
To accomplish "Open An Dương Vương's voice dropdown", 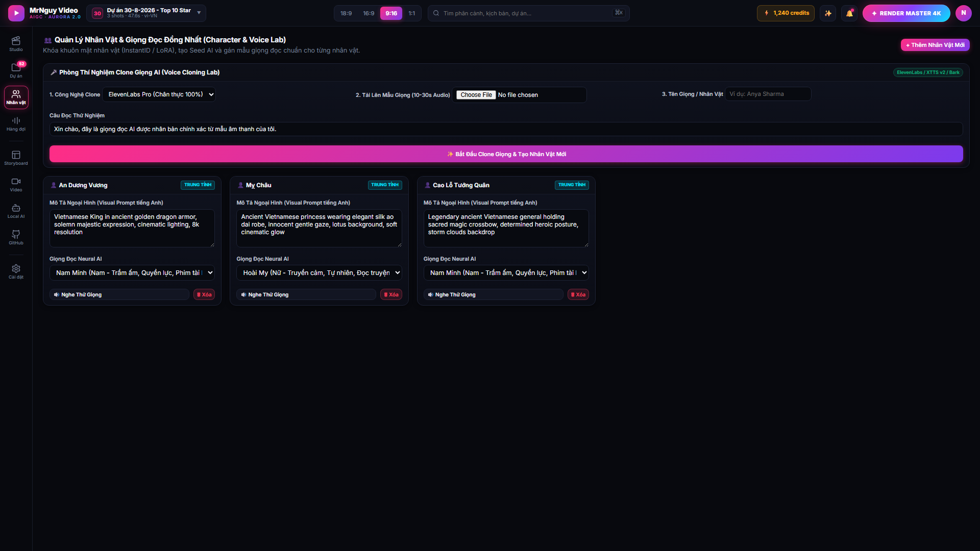I will pos(132,273).
